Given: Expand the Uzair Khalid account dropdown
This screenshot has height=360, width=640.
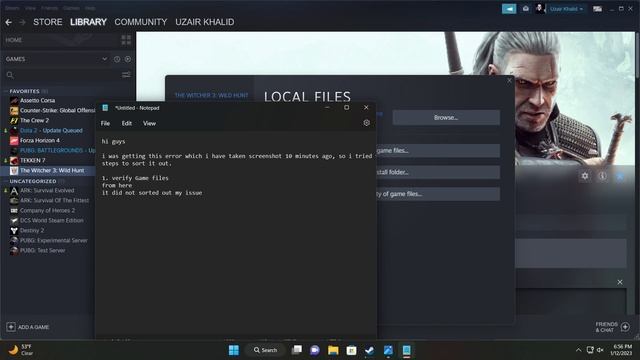Looking at the screenshot, I should (566, 9).
